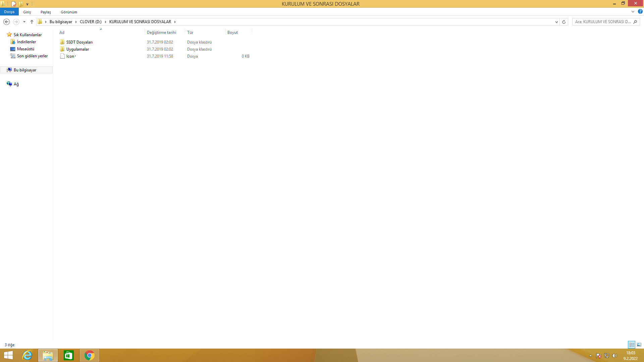
Task: Open Internet Explorer from the taskbar
Action: click(x=27, y=355)
